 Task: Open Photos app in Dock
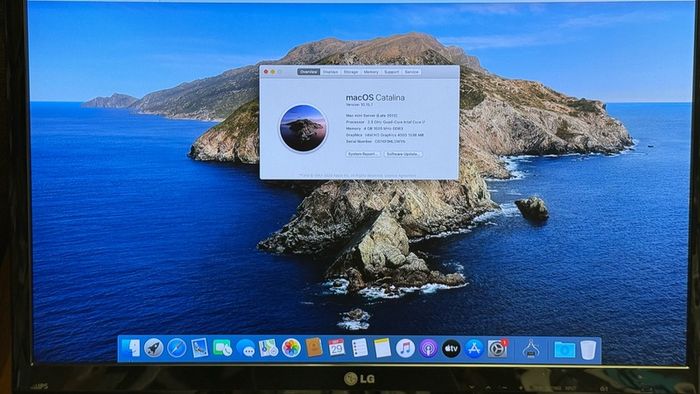click(291, 348)
